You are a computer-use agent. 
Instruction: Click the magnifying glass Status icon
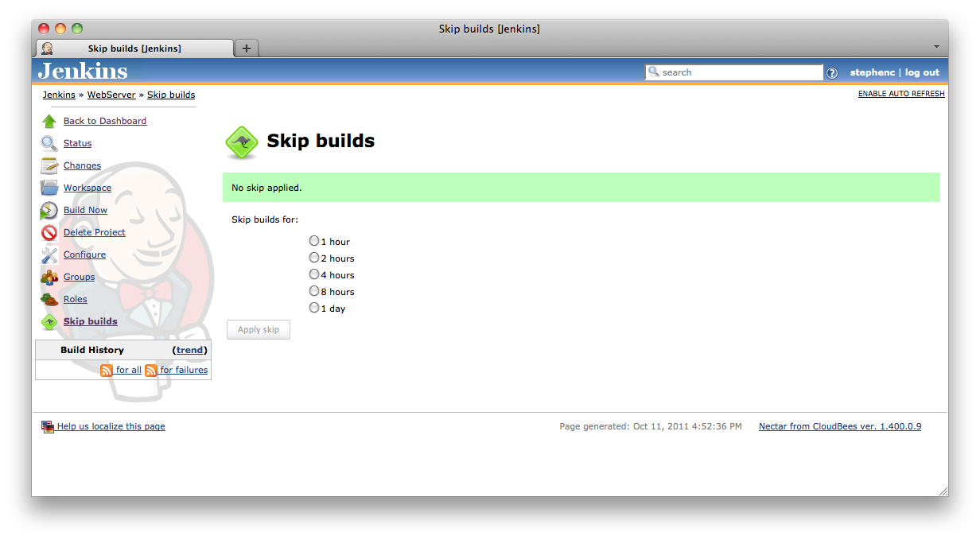click(49, 143)
